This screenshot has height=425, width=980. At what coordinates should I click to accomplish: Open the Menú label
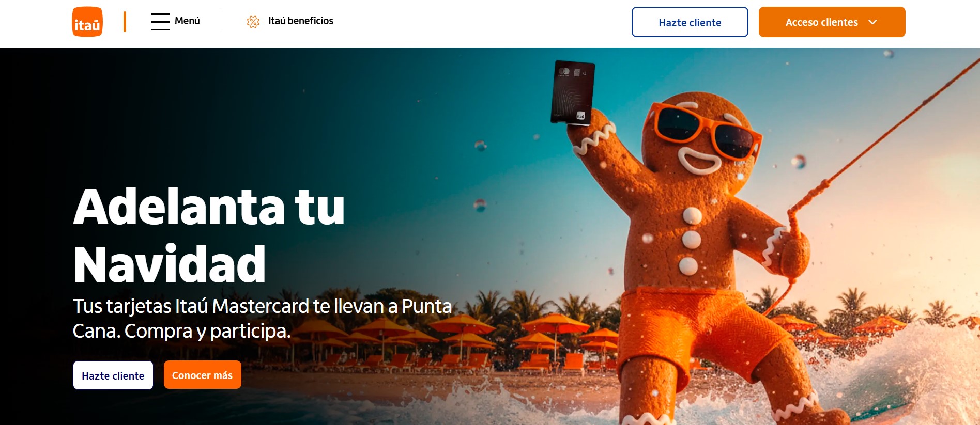coord(187,21)
